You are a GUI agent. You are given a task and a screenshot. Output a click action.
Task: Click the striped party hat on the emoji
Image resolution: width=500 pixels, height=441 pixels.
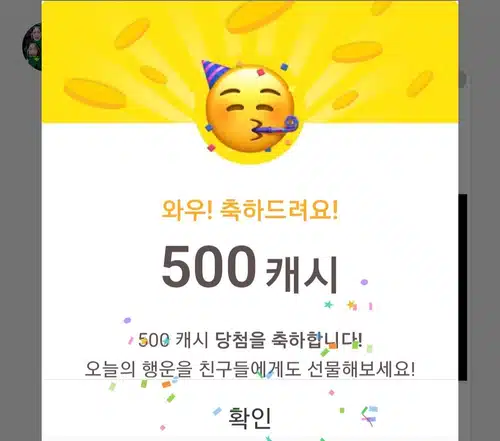[x=214, y=74]
